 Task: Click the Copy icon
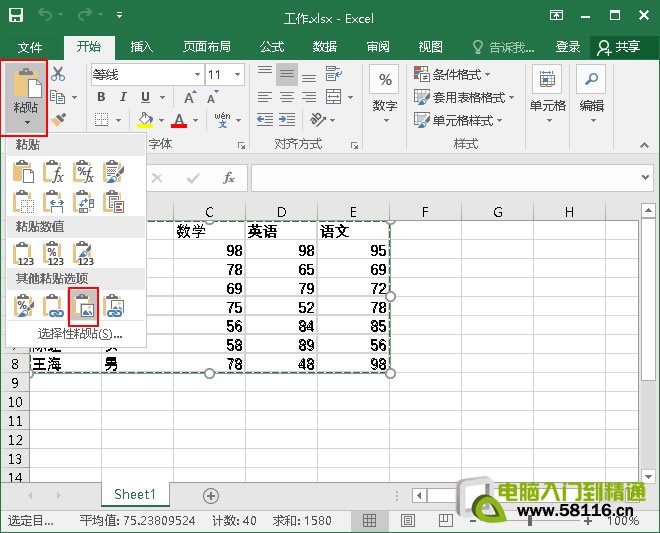(58, 97)
